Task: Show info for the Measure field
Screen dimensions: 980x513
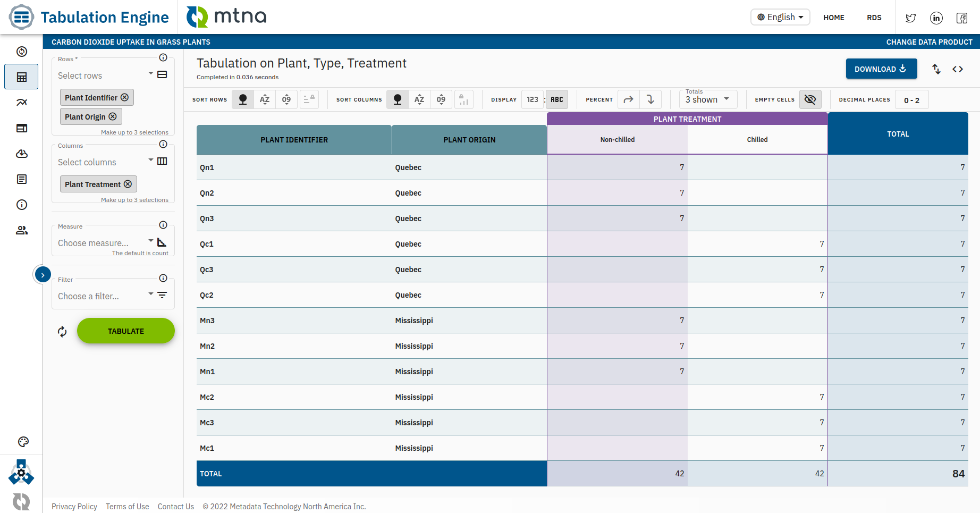Action: (x=163, y=225)
